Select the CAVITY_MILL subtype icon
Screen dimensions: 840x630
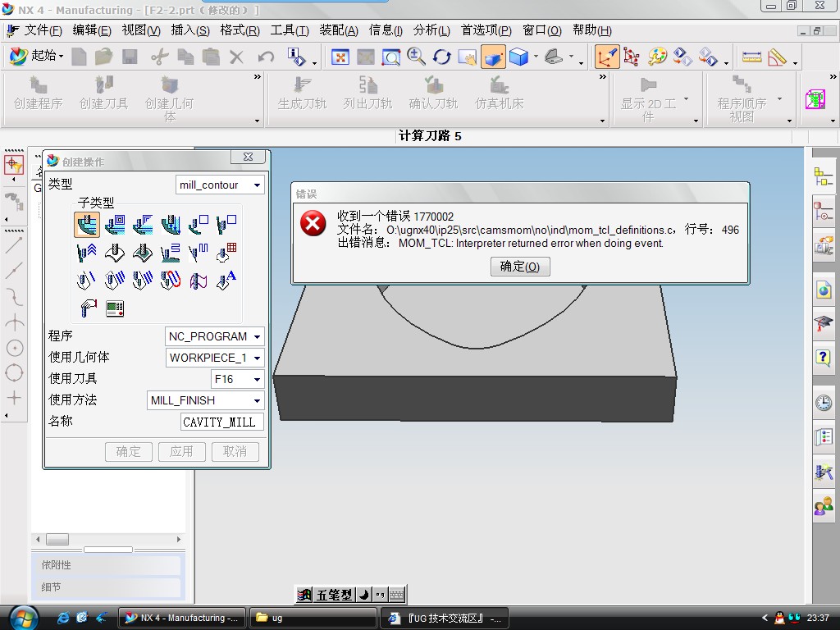click(x=87, y=225)
